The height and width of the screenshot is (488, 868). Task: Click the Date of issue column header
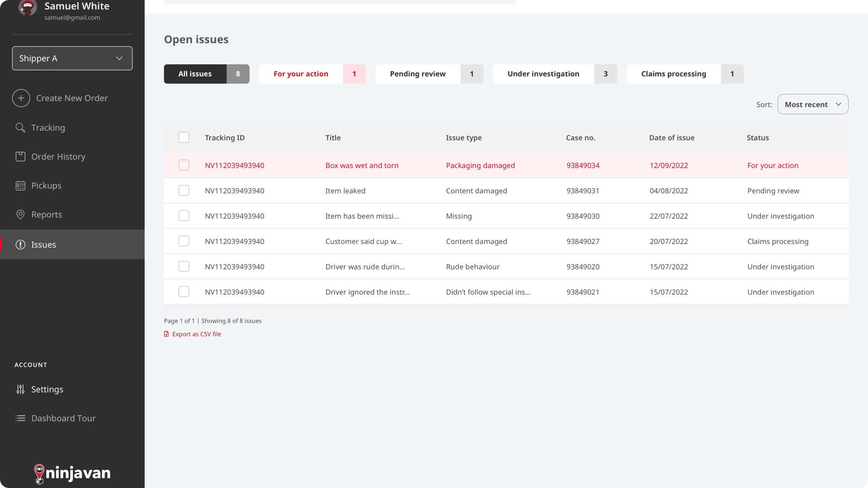coord(672,137)
